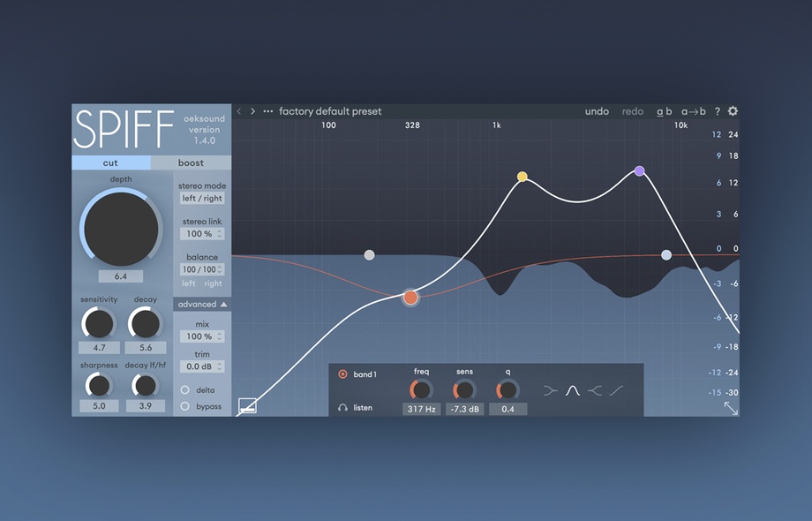
Task: Click the balance stepper arrows
Action: pyautogui.click(x=220, y=269)
